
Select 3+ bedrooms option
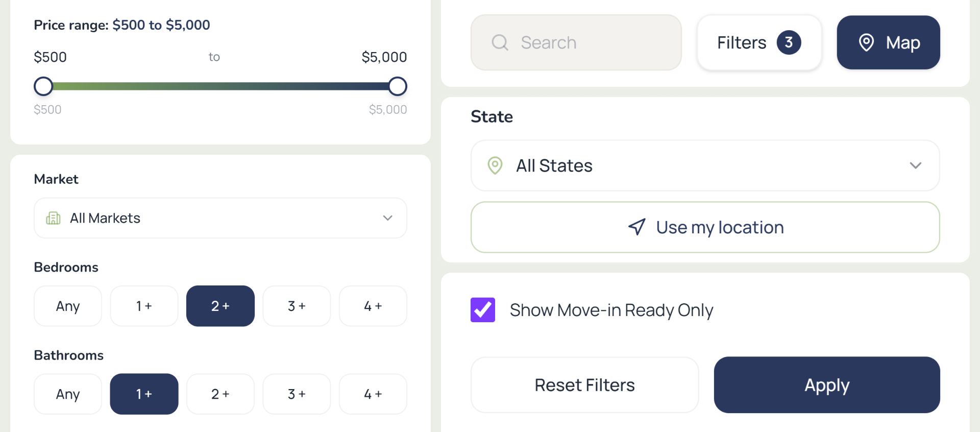tap(297, 306)
